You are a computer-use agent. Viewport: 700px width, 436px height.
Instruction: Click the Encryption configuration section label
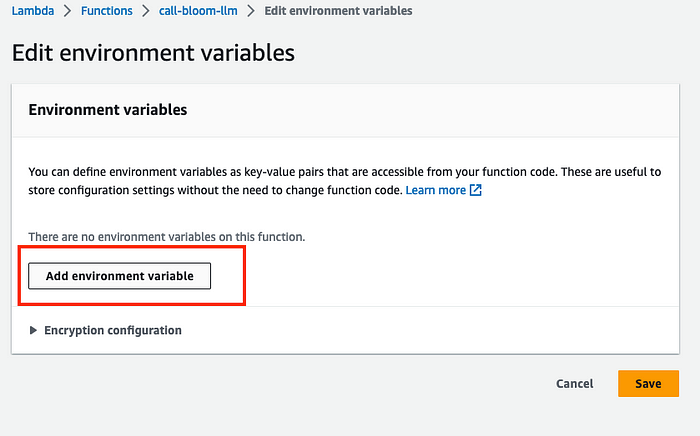[x=112, y=330]
